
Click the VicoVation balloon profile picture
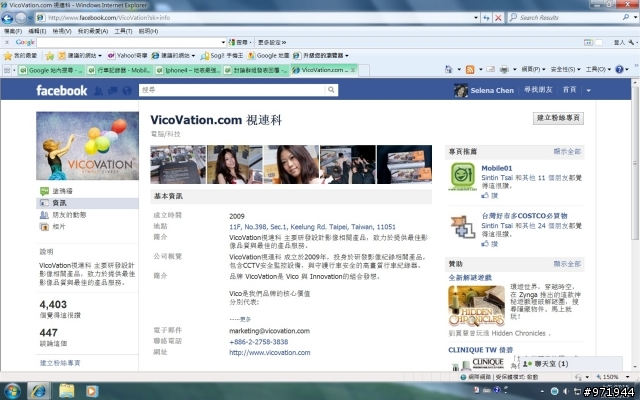(87, 146)
